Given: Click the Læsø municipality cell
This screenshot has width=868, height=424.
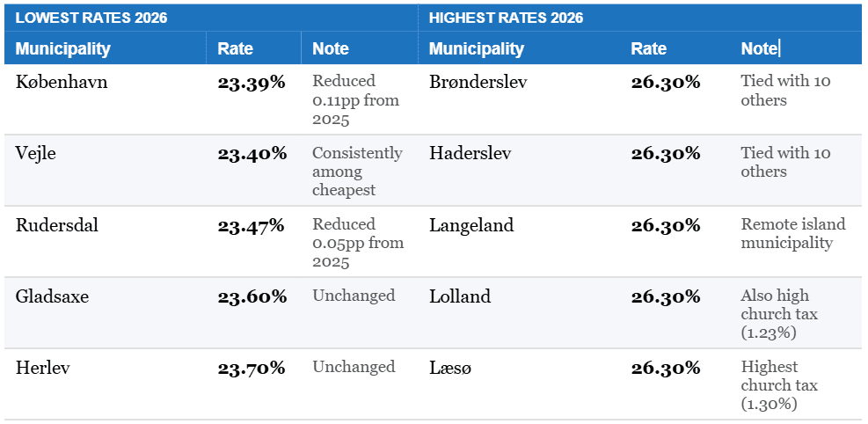Looking at the screenshot, I should pyautogui.click(x=450, y=368).
